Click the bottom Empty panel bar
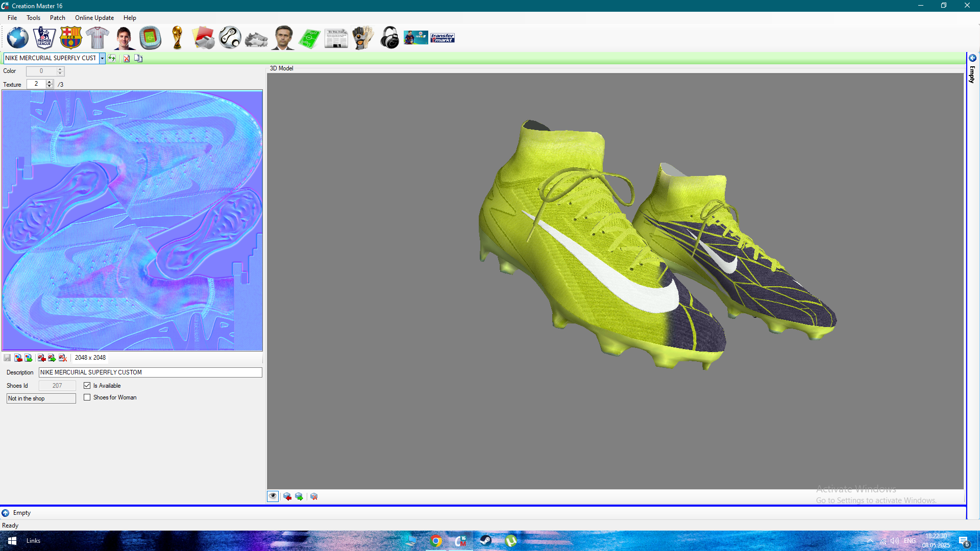Image resolution: width=980 pixels, height=551 pixels. click(482, 513)
